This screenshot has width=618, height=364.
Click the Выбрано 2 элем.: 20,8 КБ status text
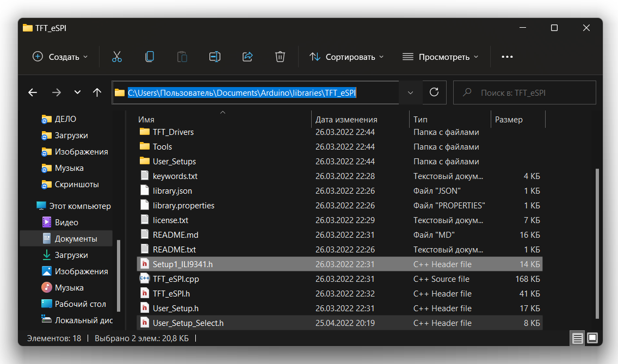click(x=141, y=338)
